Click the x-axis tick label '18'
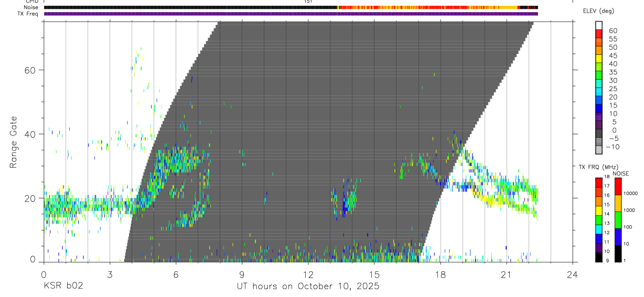Screen dimensions: 644x297 (441, 274)
